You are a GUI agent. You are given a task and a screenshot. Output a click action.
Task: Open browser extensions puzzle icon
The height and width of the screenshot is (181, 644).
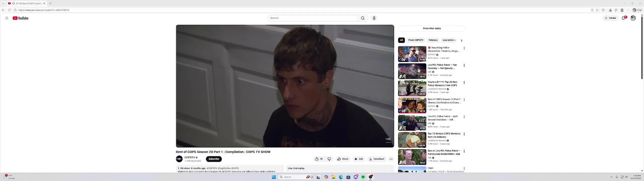point(603,10)
